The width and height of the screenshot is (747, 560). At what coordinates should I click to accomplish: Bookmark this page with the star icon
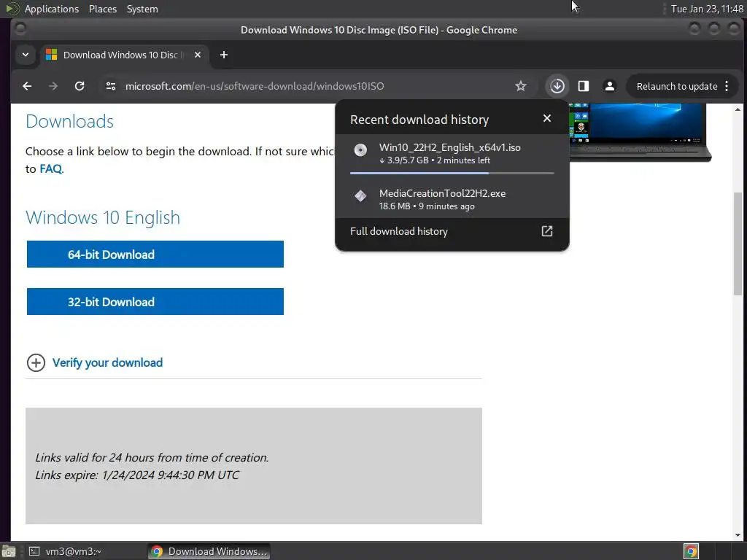point(521,86)
